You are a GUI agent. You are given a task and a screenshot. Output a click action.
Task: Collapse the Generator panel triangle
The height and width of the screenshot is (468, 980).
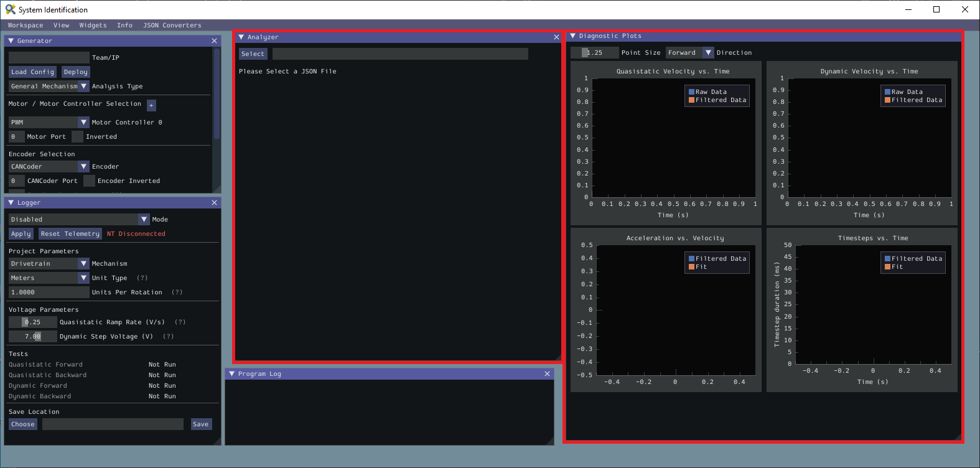[x=11, y=41]
